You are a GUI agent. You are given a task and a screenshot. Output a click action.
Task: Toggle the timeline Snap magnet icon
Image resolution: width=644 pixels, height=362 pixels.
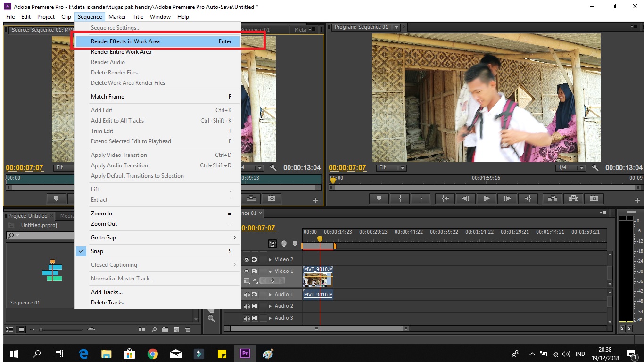click(x=273, y=244)
